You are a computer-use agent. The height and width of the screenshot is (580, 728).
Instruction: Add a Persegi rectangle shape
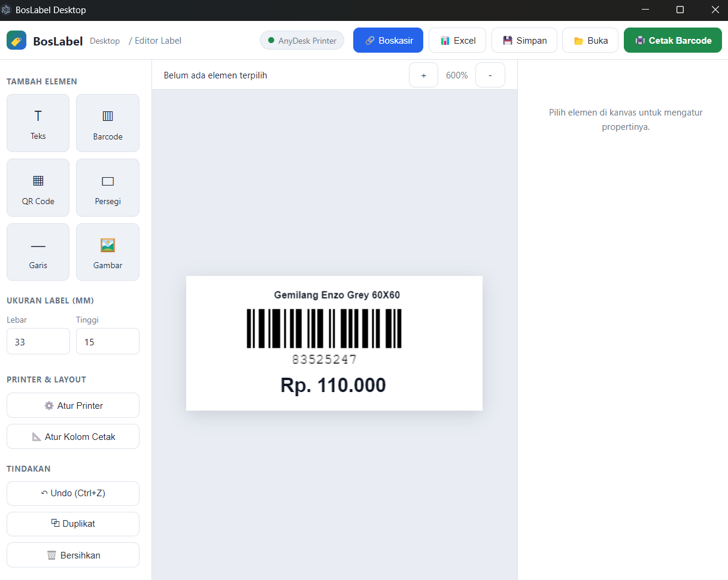coord(108,187)
